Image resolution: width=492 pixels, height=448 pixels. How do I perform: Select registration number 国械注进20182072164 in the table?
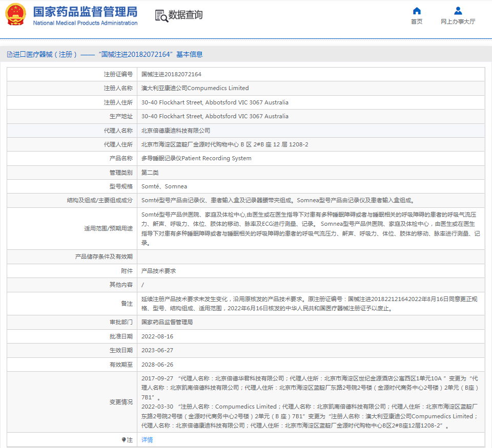click(x=171, y=74)
